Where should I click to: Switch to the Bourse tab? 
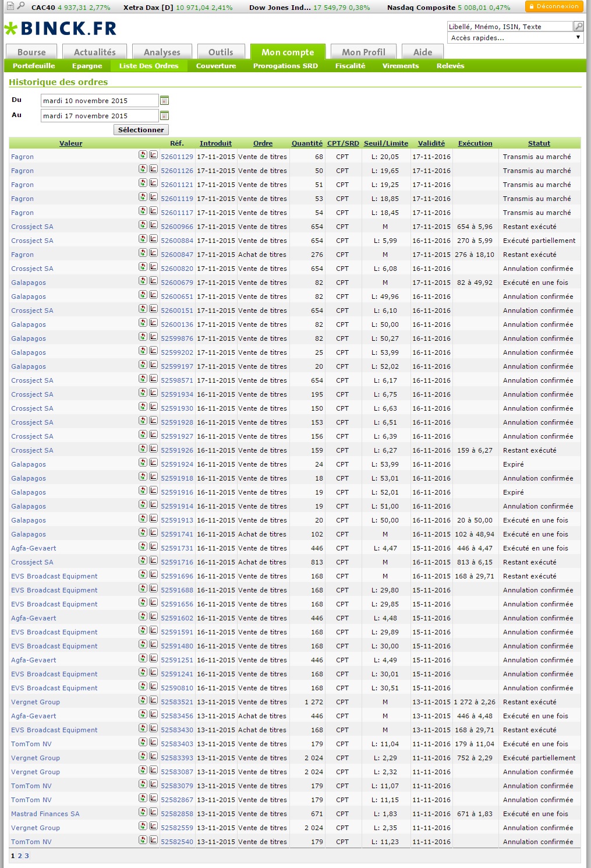tap(31, 52)
